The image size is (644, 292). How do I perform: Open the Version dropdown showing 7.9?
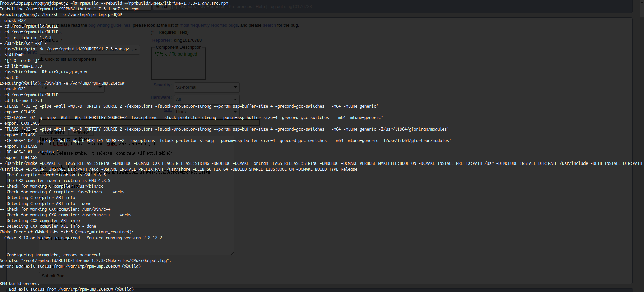[x=72, y=87]
